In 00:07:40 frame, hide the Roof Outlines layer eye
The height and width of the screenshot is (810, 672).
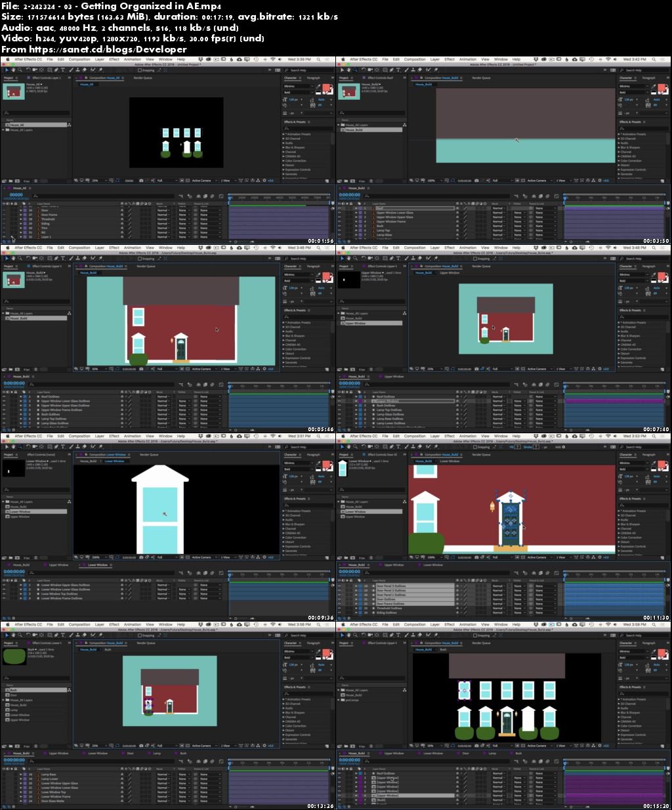click(339, 396)
